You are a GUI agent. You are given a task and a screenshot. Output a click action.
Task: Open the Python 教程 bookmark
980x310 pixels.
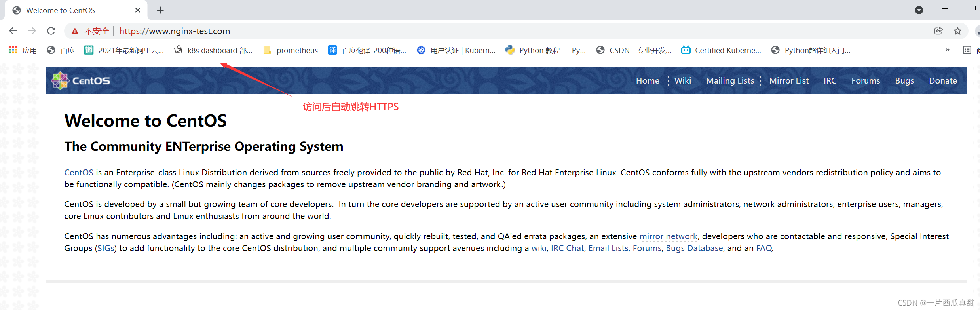tap(546, 50)
